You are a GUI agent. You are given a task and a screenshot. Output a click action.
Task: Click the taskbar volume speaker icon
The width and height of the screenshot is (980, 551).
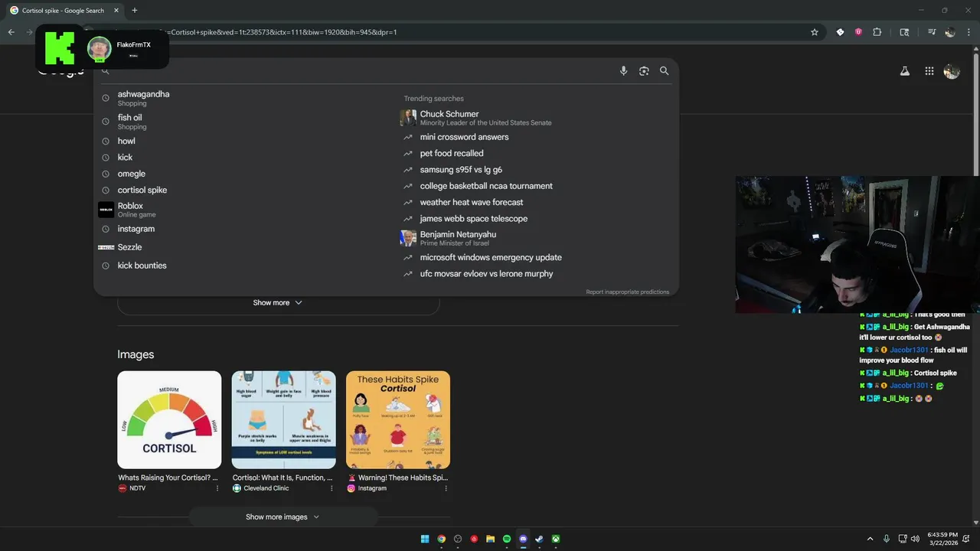click(x=914, y=539)
